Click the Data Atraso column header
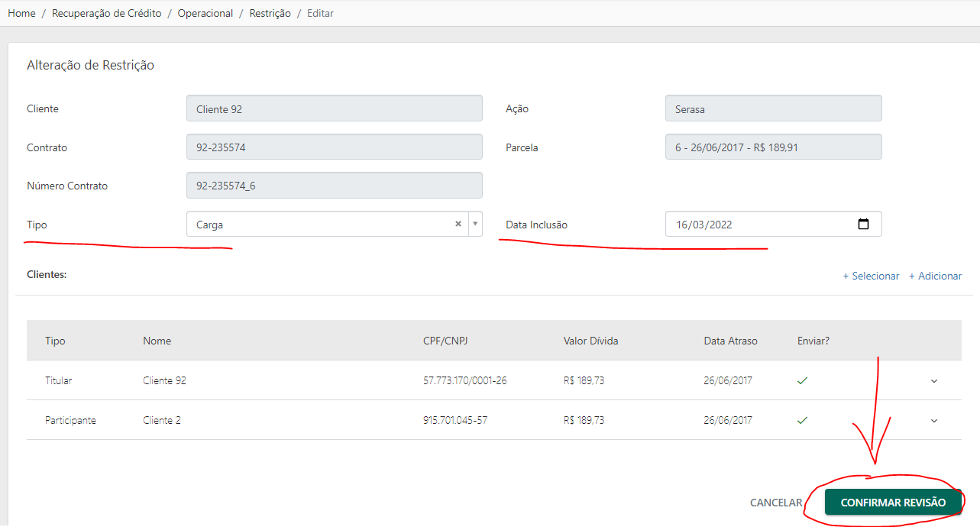980x527 pixels. point(731,341)
